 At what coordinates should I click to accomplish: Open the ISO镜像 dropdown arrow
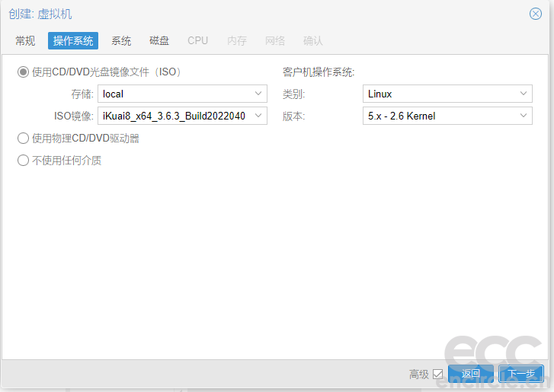(258, 116)
